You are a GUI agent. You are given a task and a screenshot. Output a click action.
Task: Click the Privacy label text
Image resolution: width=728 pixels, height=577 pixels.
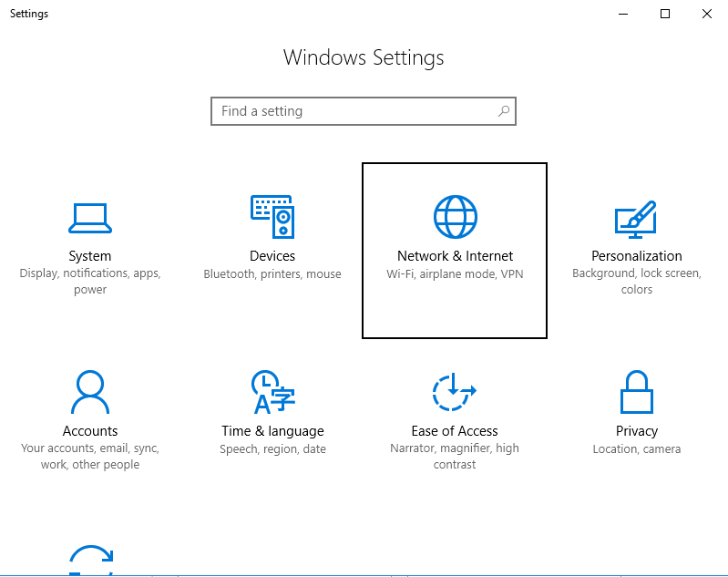(x=636, y=431)
